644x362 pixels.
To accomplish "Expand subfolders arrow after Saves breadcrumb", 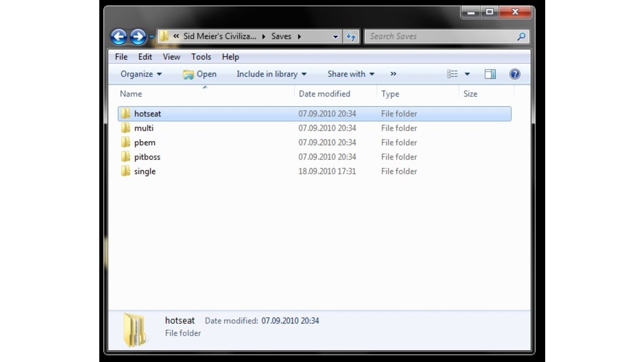I will coord(299,37).
